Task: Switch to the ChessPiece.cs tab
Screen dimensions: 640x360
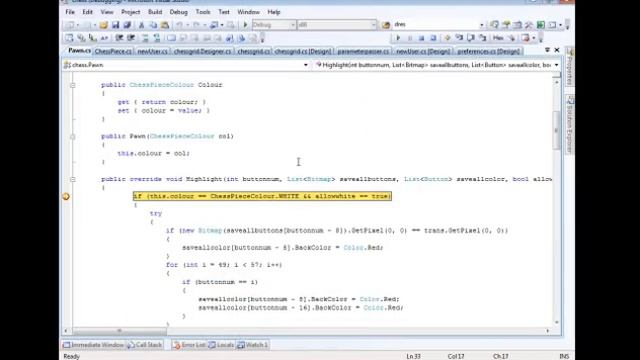Action: click(x=113, y=51)
